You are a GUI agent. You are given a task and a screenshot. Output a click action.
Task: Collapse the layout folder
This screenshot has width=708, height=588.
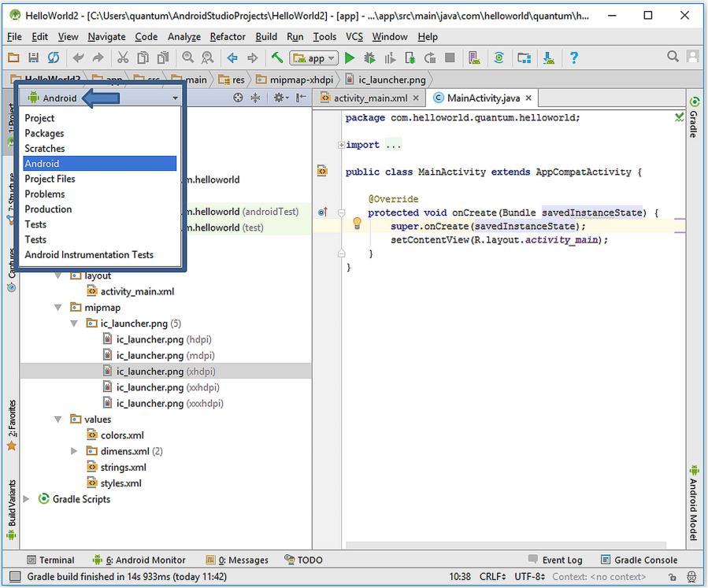coord(57,276)
